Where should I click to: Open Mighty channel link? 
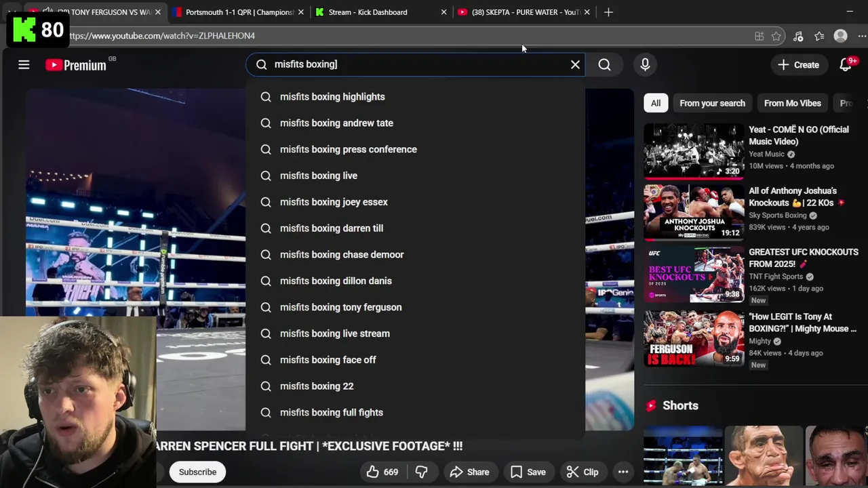click(759, 341)
